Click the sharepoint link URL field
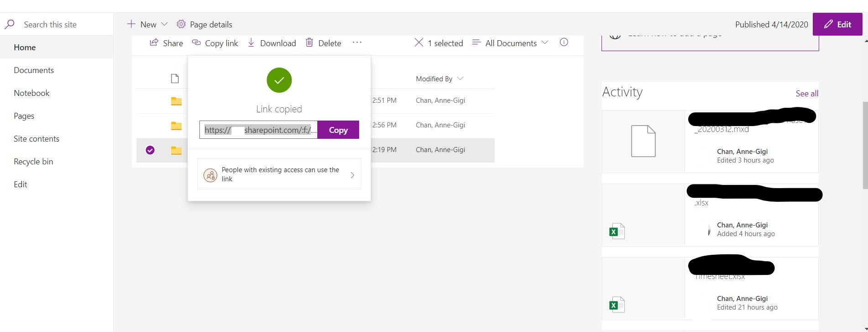This screenshot has width=868, height=332. [258, 130]
